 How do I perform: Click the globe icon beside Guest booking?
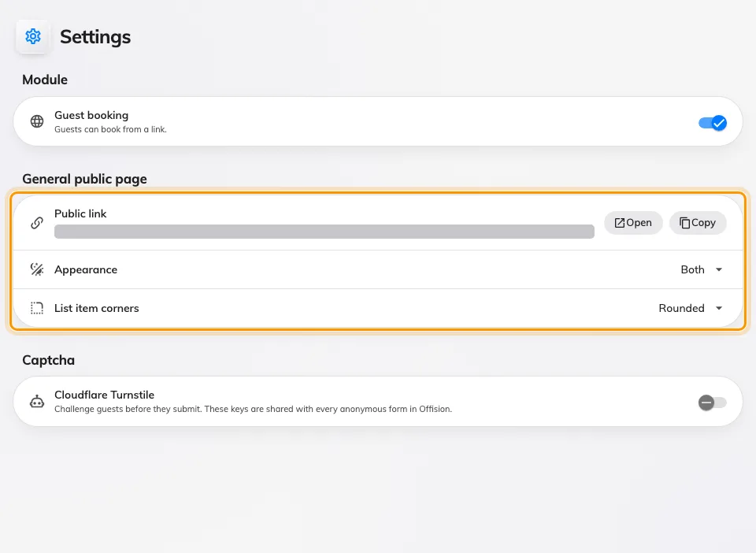click(x=37, y=121)
